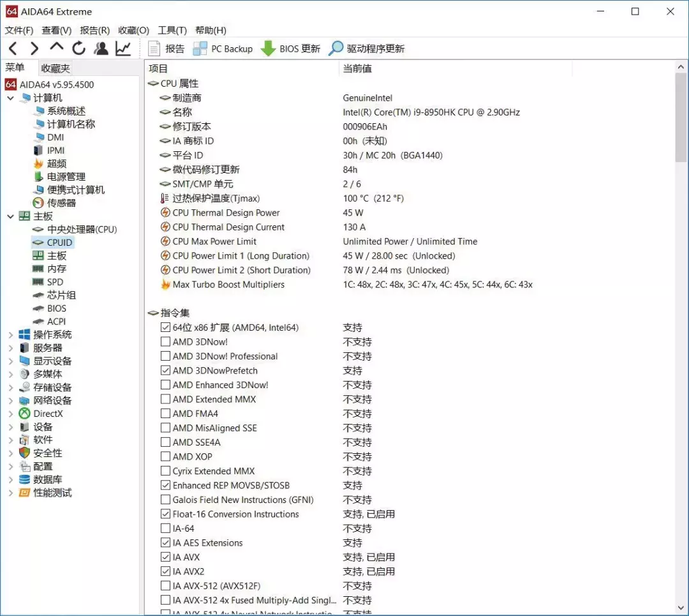Expand the 操作系统 tree node
Image resolution: width=689 pixels, height=616 pixels.
tap(11, 335)
